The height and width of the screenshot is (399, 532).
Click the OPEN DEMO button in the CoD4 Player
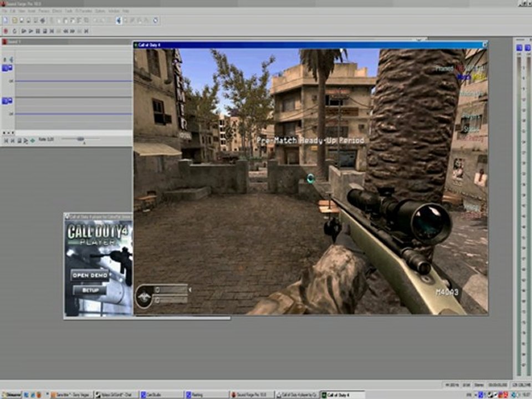[90, 275]
